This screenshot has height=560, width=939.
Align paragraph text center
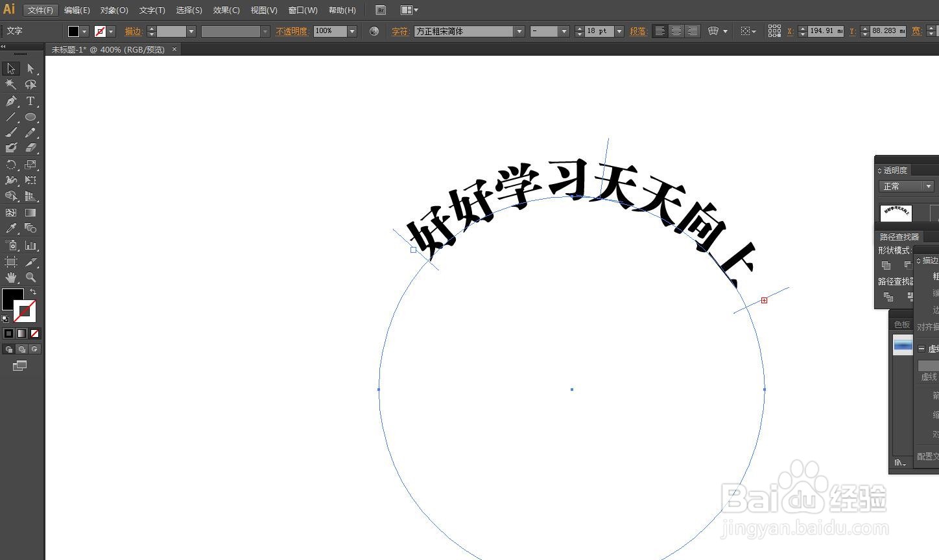click(676, 31)
